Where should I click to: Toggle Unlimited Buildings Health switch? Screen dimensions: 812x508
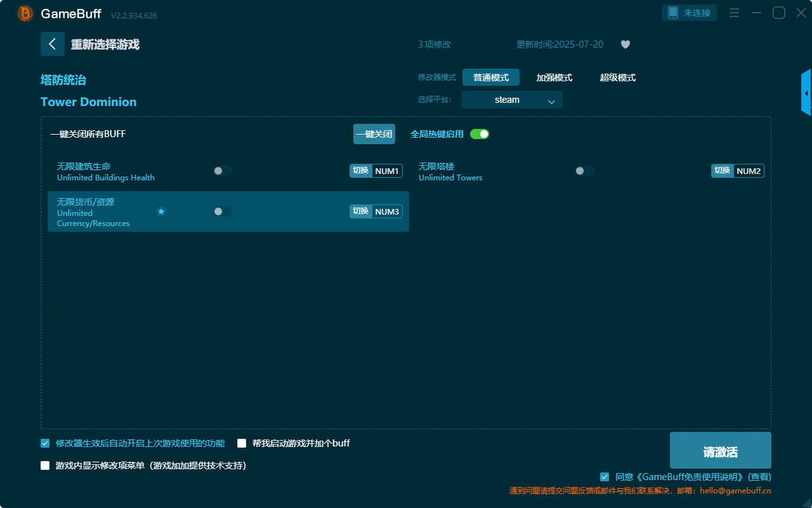click(222, 171)
